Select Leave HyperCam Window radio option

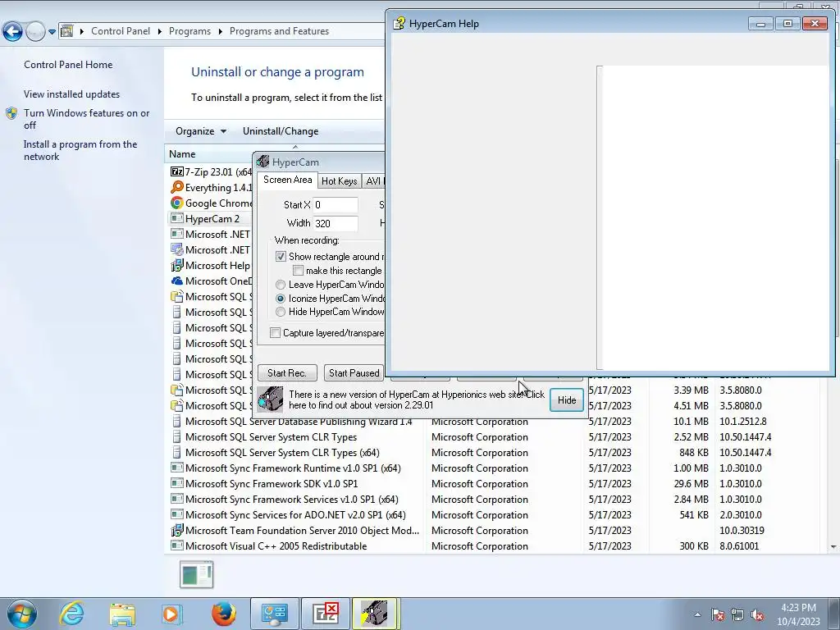pyautogui.click(x=281, y=285)
